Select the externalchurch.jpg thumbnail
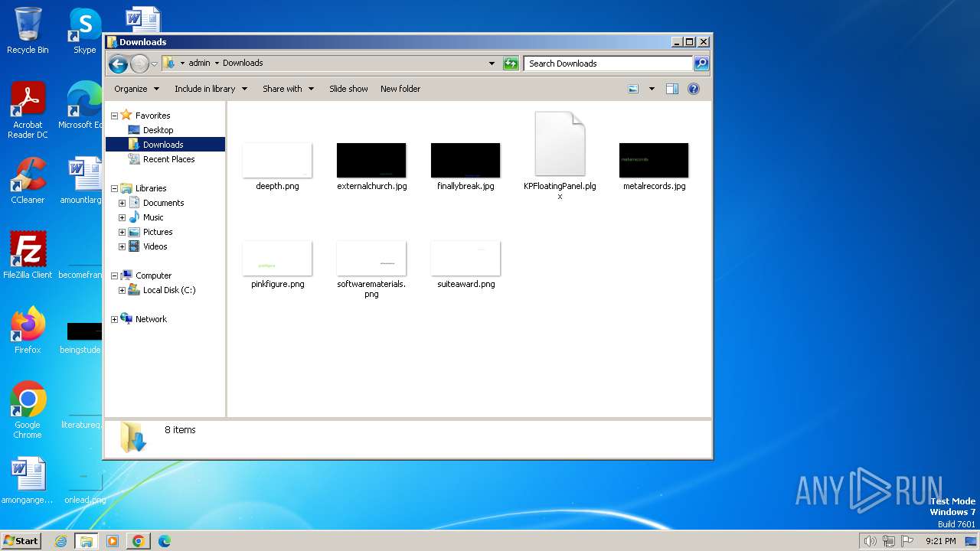980x551 pixels. [371, 160]
